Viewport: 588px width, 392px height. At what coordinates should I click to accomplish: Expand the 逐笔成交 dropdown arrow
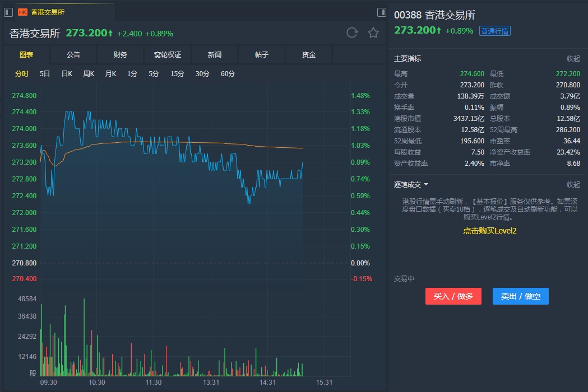[426, 184]
